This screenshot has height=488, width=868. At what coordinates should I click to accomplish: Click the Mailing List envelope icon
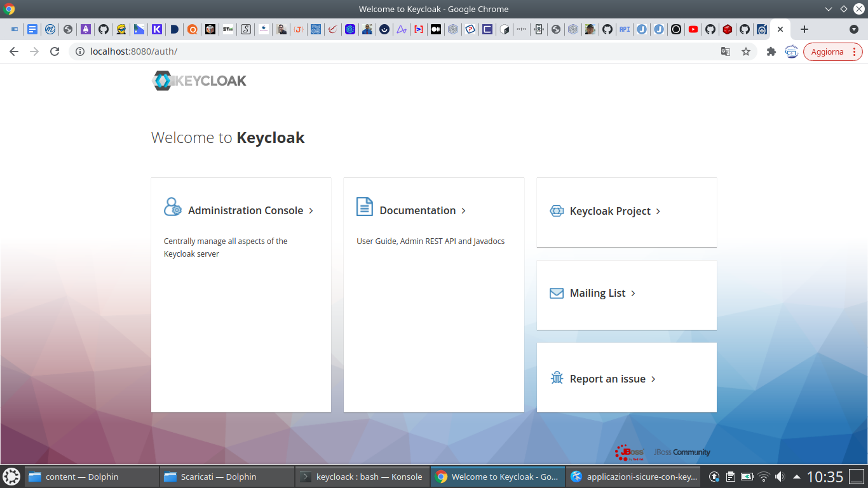pyautogui.click(x=557, y=293)
